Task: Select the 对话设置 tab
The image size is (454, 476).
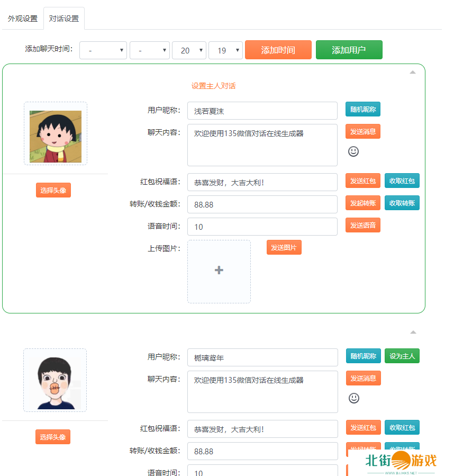Action: [64, 19]
